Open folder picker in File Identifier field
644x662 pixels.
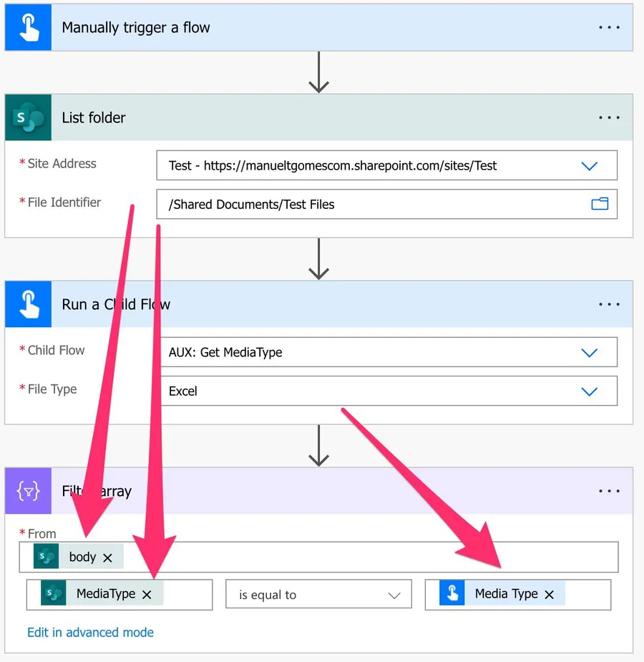coord(599,204)
